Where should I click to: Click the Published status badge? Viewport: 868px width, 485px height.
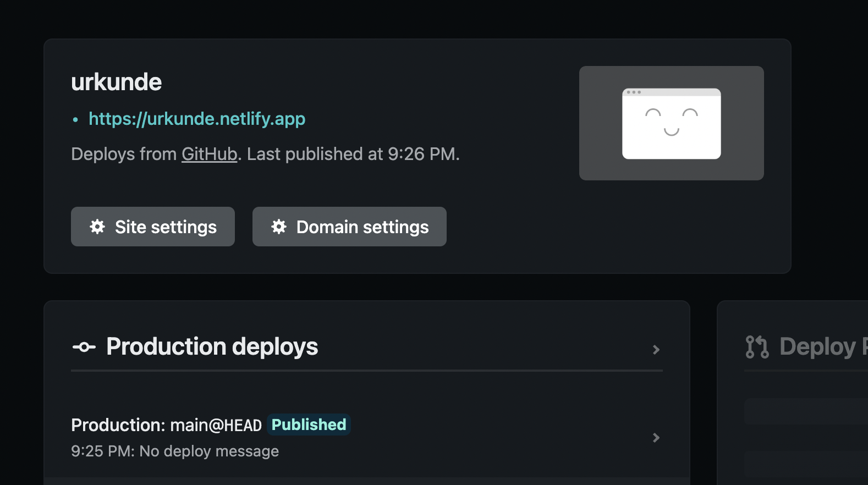pos(309,425)
